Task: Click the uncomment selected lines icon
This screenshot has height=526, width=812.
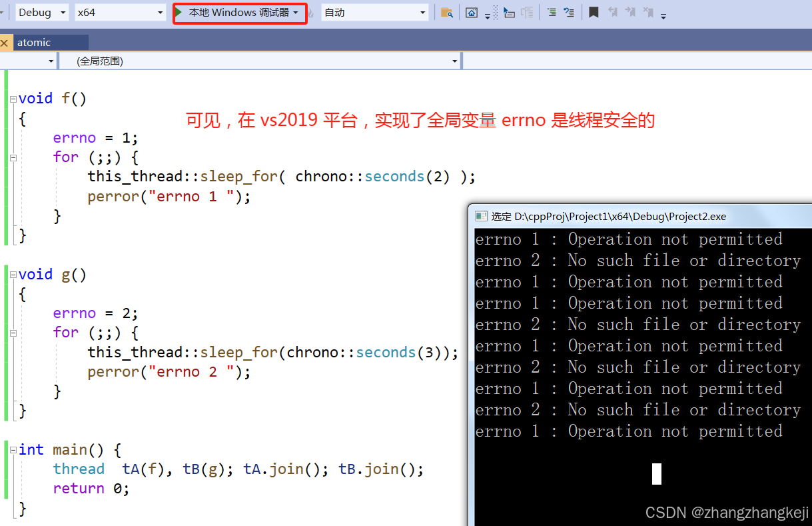Action: coord(569,13)
